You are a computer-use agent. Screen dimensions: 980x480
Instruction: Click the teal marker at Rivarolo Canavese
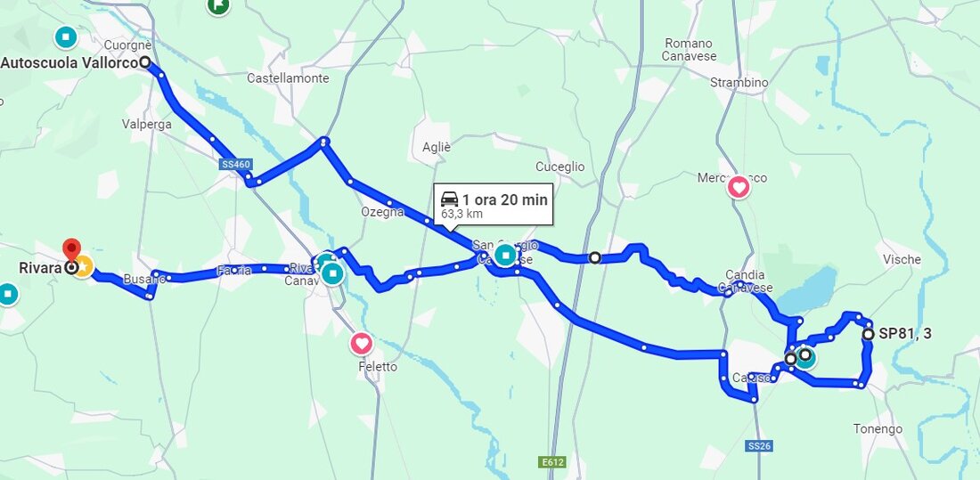(332, 273)
